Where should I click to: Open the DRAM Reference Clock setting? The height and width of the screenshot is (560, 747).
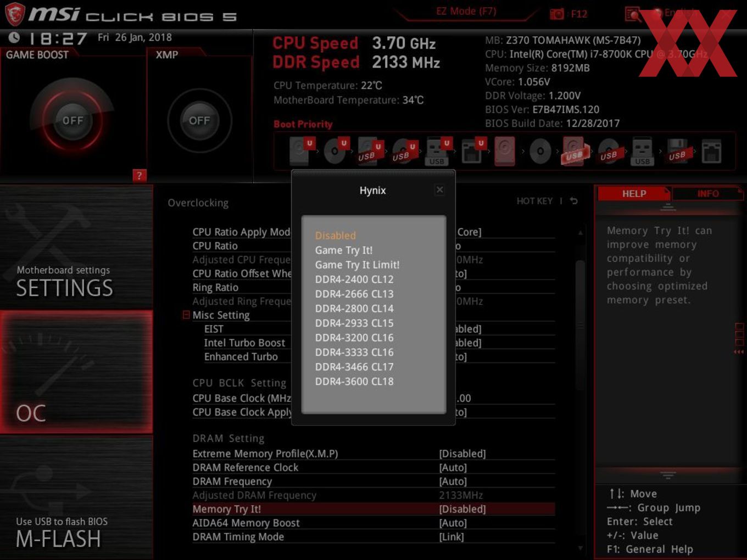point(374,467)
